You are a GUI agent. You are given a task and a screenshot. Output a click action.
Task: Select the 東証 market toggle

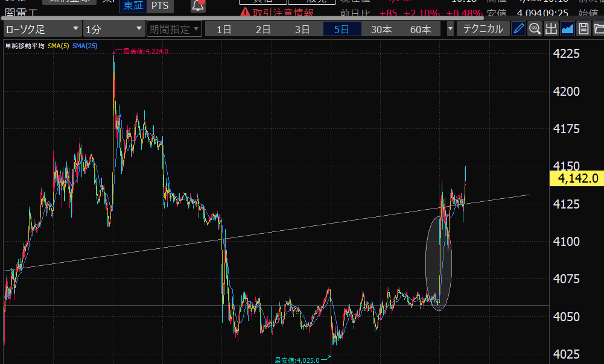[x=132, y=6]
